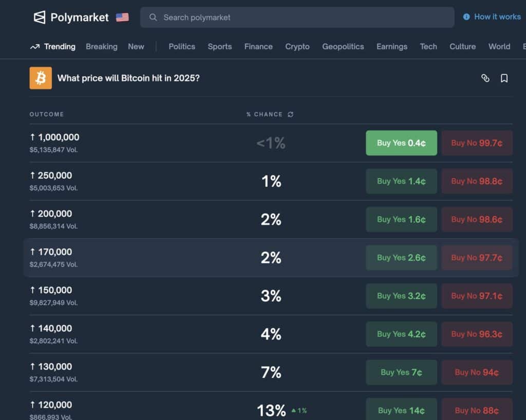Click the 13% chance value

click(271, 410)
